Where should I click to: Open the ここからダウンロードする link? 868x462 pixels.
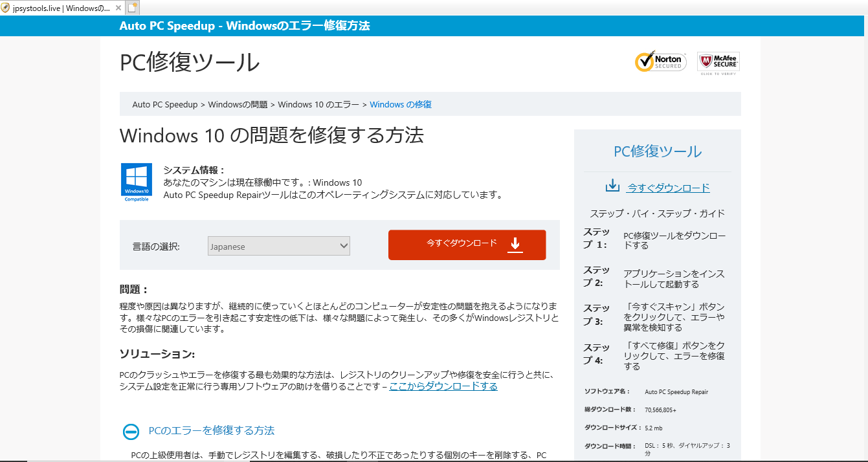click(x=443, y=386)
